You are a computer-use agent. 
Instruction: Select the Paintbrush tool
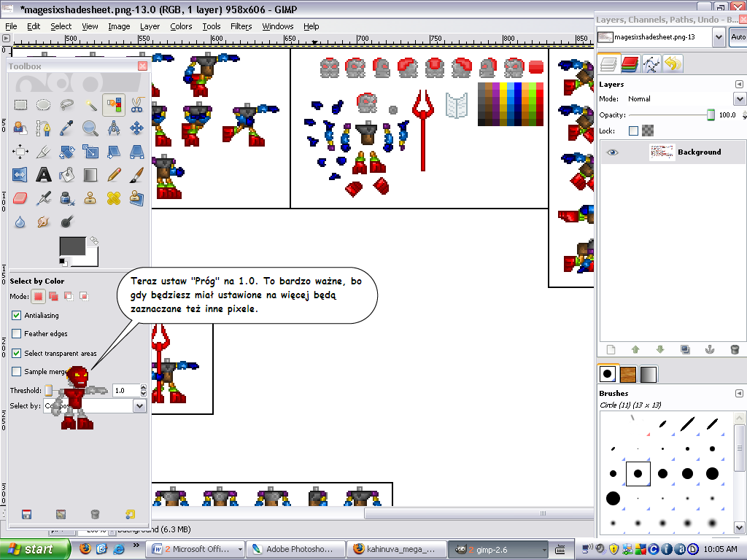[x=136, y=175]
